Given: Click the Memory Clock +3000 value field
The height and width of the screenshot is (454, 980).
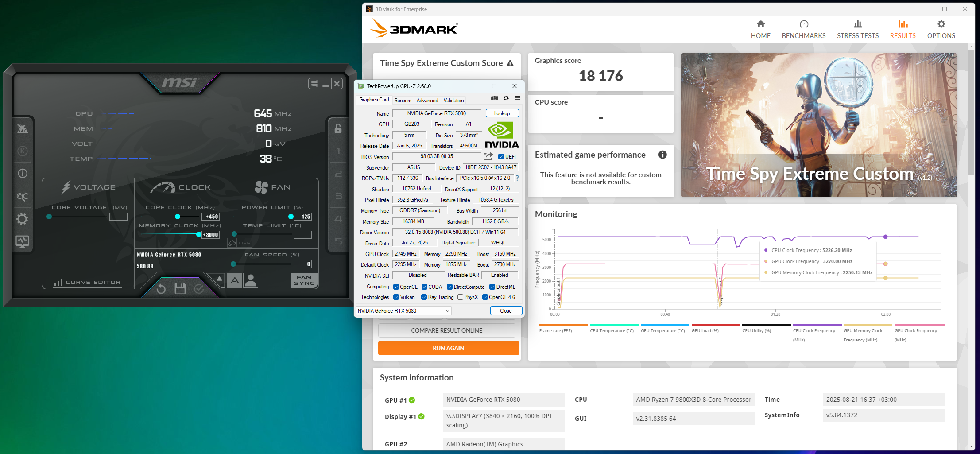Looking at the screenshot, I should click(x=211, y=235).
